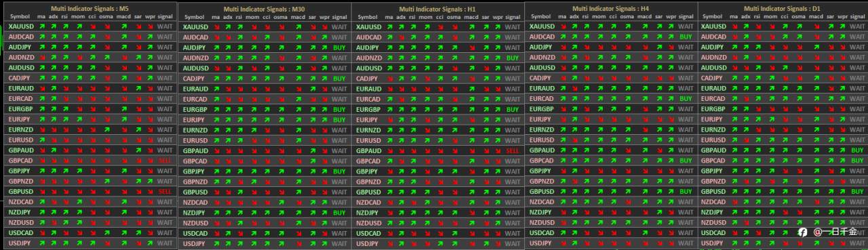This screenshot has height=250, width=868.
Task: Select 'Multi Indicator Signals : H1' panel title
Action: coord(437,9)
